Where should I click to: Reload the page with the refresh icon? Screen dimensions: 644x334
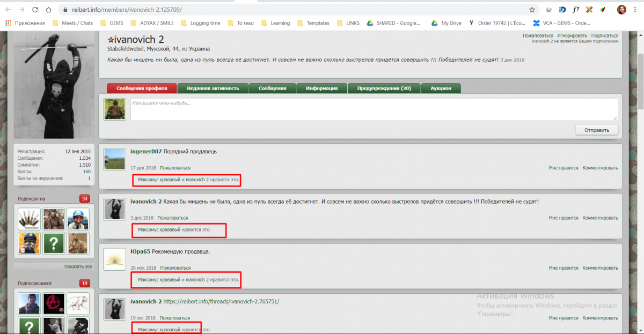[x=35, y=10]
